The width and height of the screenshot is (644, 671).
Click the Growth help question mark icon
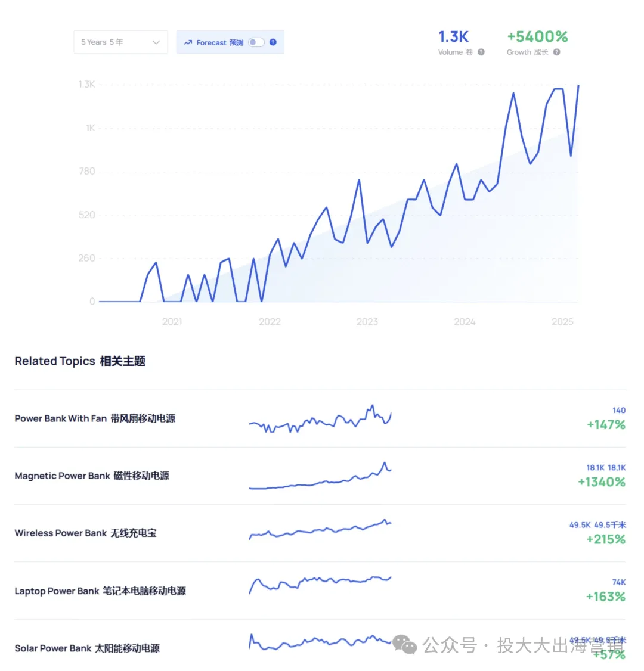pos(557,52)
